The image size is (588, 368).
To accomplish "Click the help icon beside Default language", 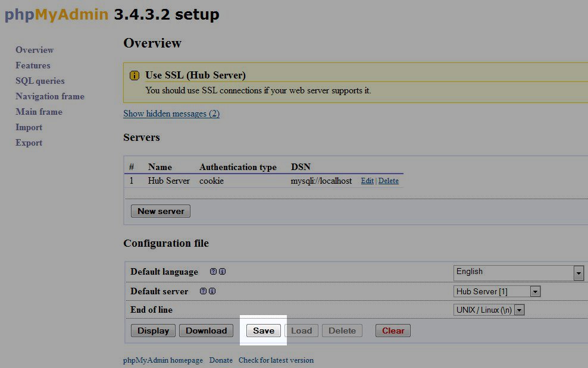I will coord(213,272).
